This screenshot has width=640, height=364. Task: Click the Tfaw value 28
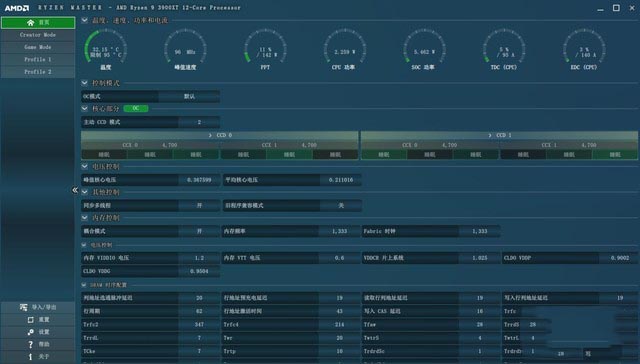pyautogui.click(x=480, y=324)
